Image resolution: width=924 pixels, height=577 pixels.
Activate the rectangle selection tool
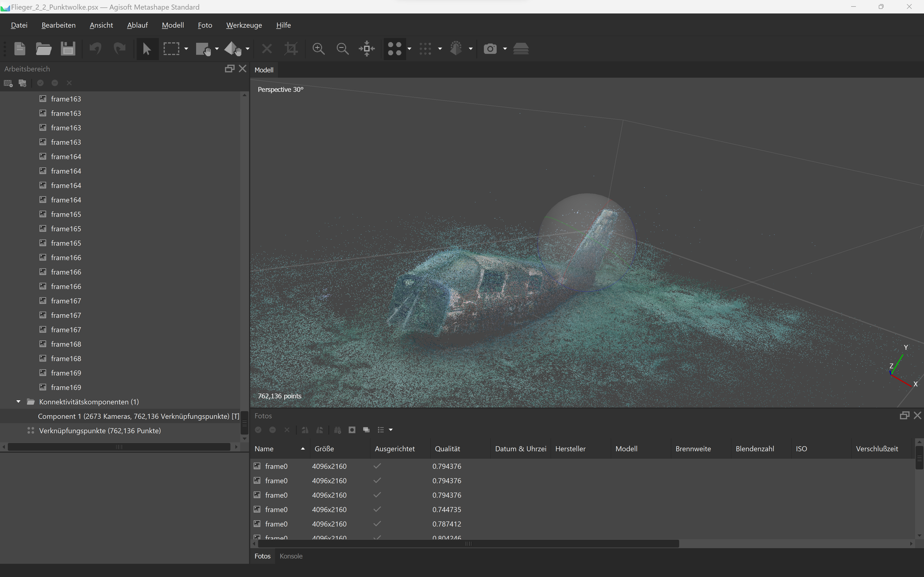click(x=171, y=49)
